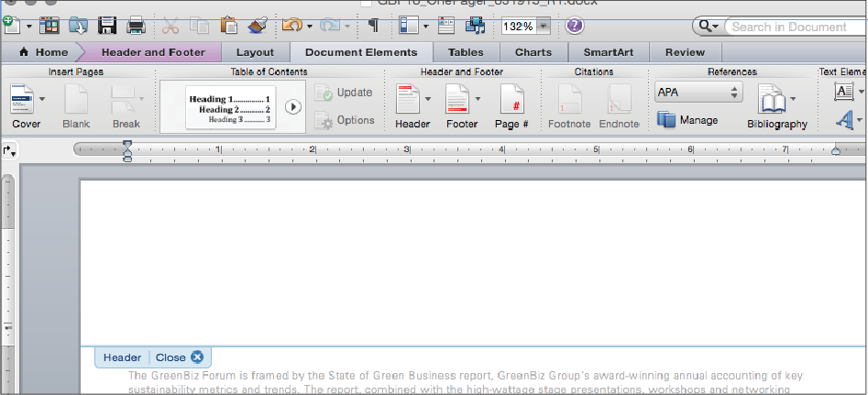Image resolution: width=868 pixels, height=395 pixels.
Task: Insert a Text Box element icon
Action: tap(843, 92)
